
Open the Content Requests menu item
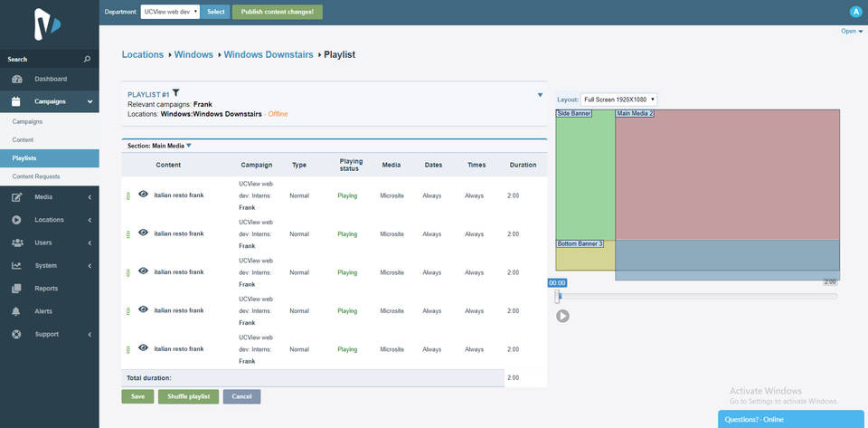point(36,176)
